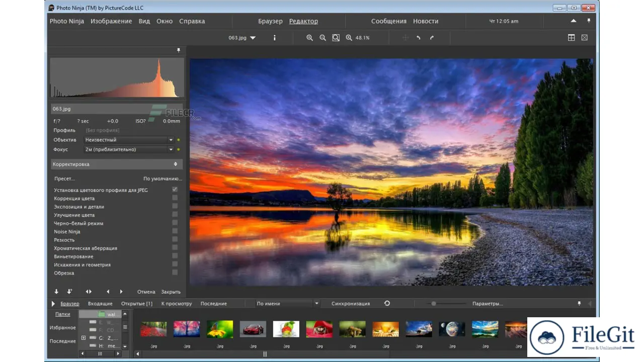Image resolution: width=644 pixels, height=362 pixels.
Task: Click the zoom in magnifier icon
Action: [x=310, y=38]
